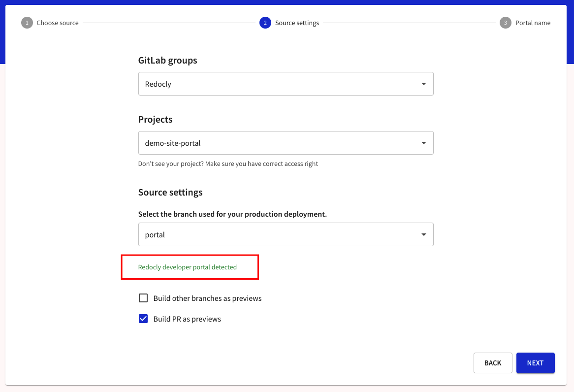This screenshot has height=392, width=574.
Task: Click the 'Build PR as previews' label text
Action: point(187,319)
